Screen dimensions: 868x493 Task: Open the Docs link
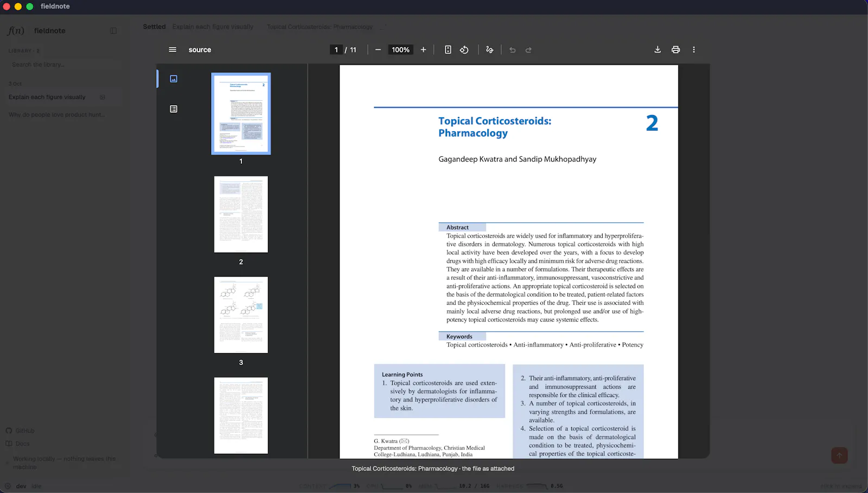(x=18, y=444)
